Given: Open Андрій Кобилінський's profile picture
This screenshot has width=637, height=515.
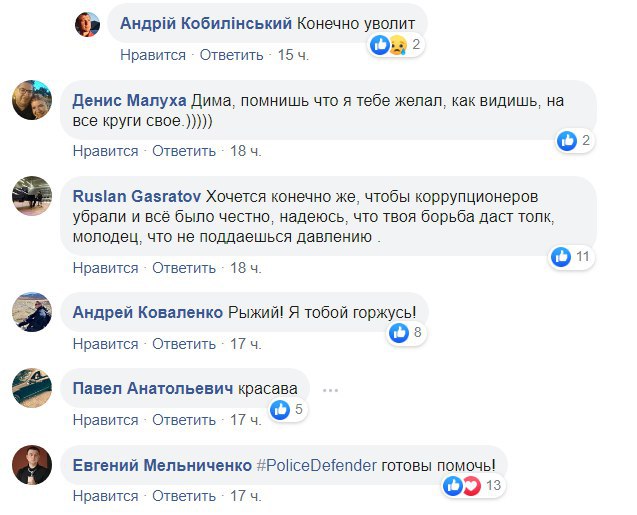Looking at the screenshot, I should point(88,22).
